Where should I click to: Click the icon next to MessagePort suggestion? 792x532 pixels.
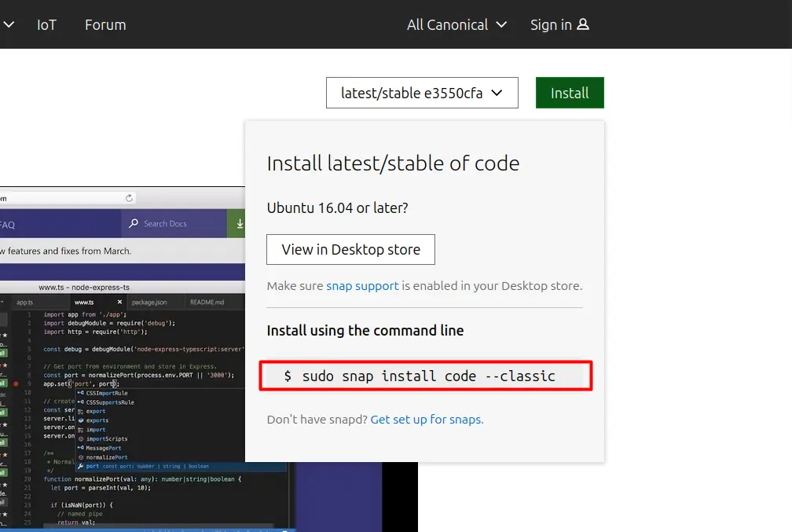(x=80, y=448)
